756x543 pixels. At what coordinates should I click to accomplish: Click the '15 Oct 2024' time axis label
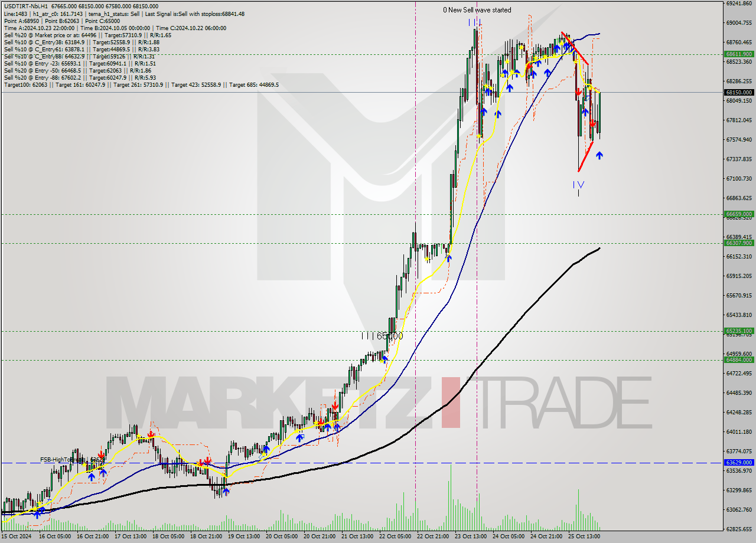coord(17,537)
